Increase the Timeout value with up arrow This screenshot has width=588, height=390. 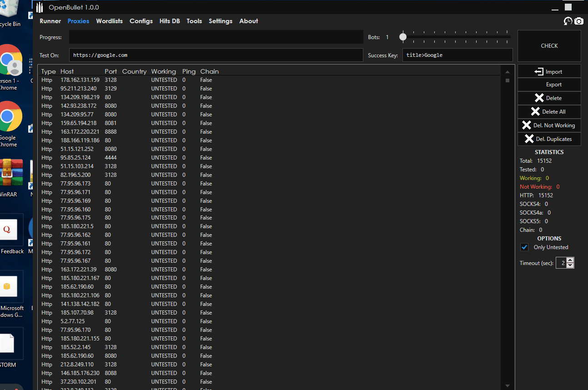pos(570,260)
